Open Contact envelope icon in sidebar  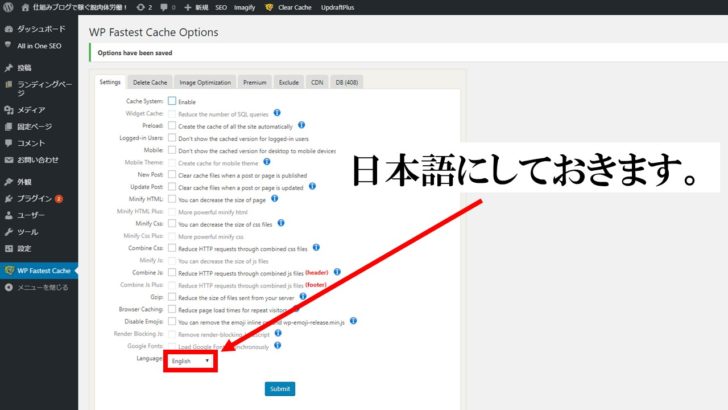click(x=8, y=160)
